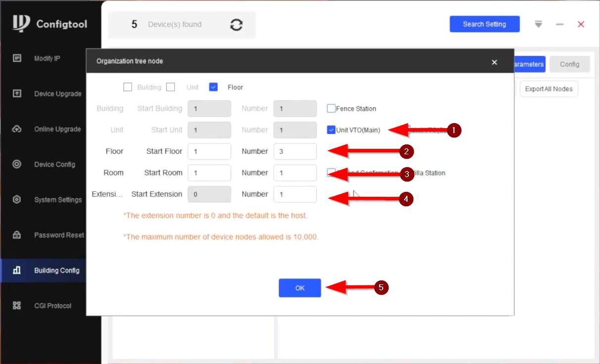Click the CGI Protocol QR icon
The image size is (600, 364).
tap(17, 306)
